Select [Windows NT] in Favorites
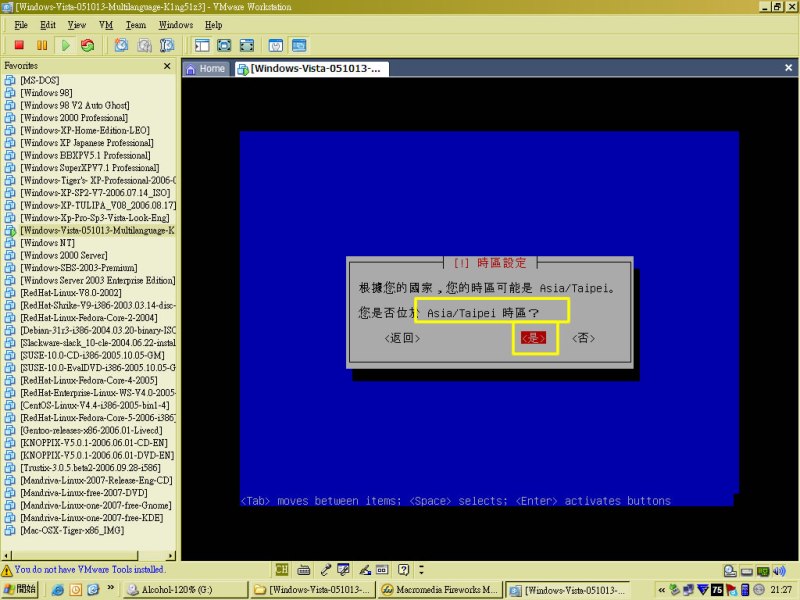The image size is (800, 600). [x=47, y=243]
